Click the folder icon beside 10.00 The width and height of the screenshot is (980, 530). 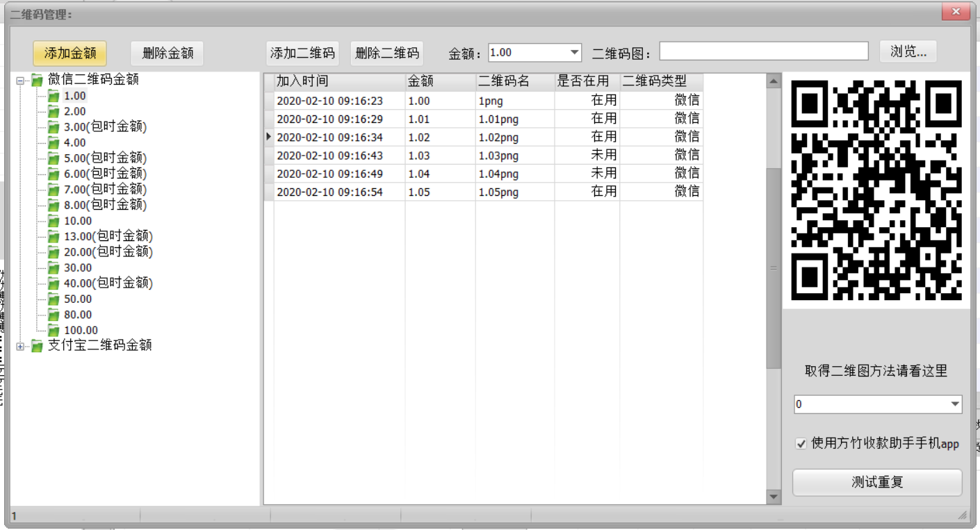54,221
